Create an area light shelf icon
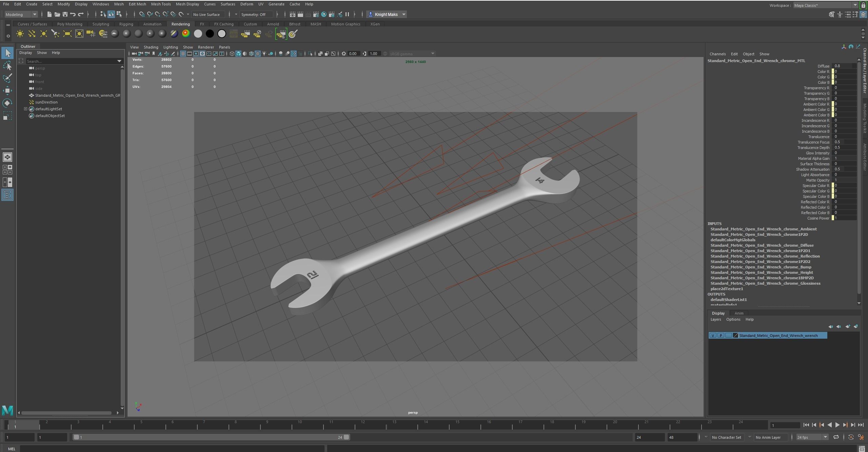 (x=67, y=34)
